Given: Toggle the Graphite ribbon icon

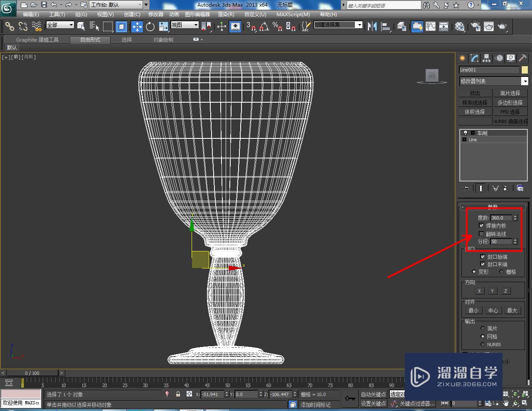Looking at the screenshot, I should (x=417, y=27).
